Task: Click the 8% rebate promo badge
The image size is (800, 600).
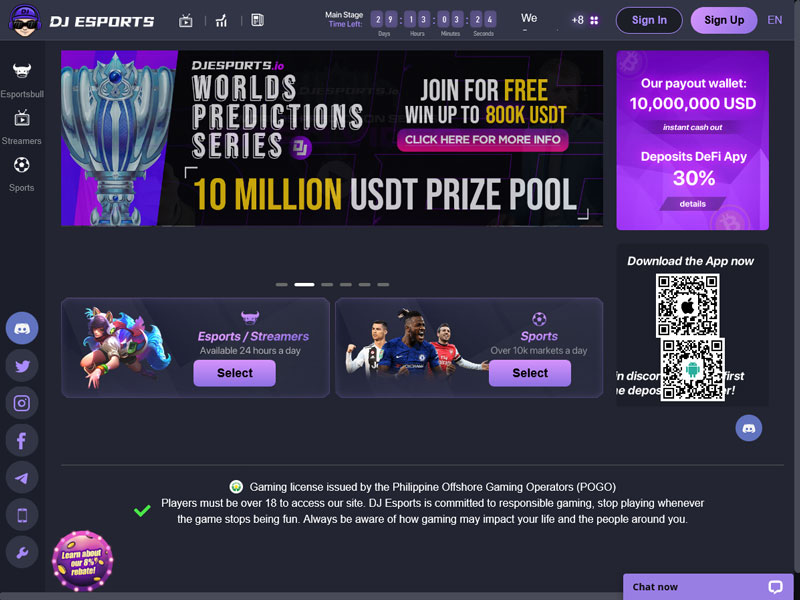Action: (83, 561)
